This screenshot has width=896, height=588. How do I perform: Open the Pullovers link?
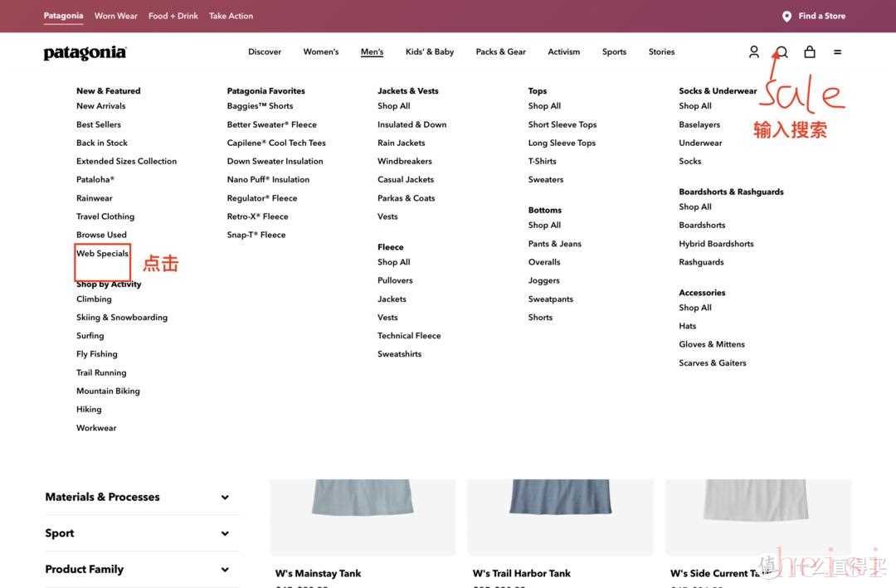(395, 280)
